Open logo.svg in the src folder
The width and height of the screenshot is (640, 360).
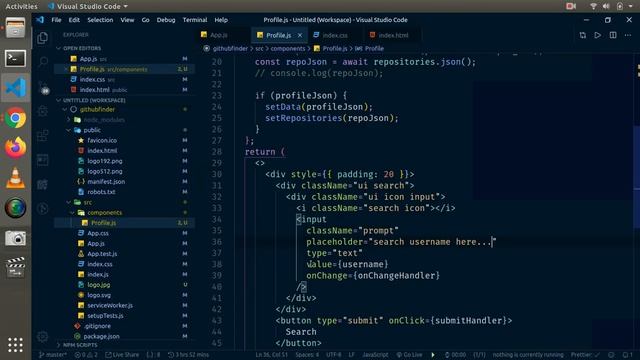(x=124, y=295)
